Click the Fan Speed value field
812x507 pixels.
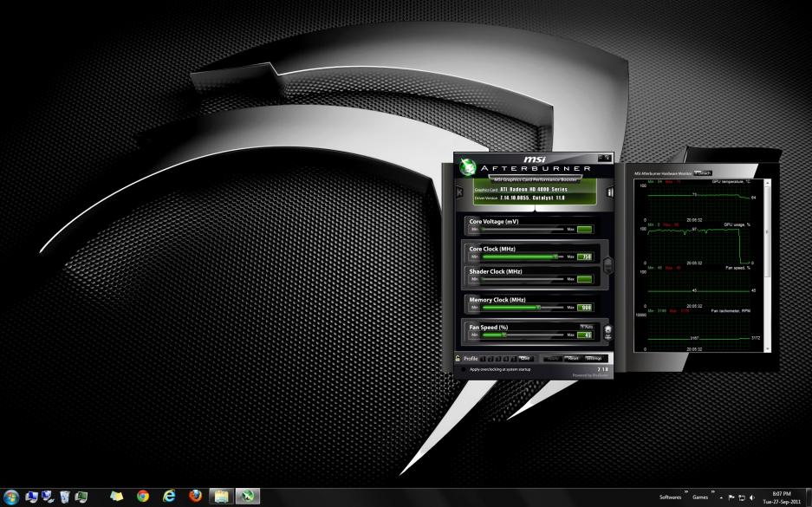[x=585, y=335]
